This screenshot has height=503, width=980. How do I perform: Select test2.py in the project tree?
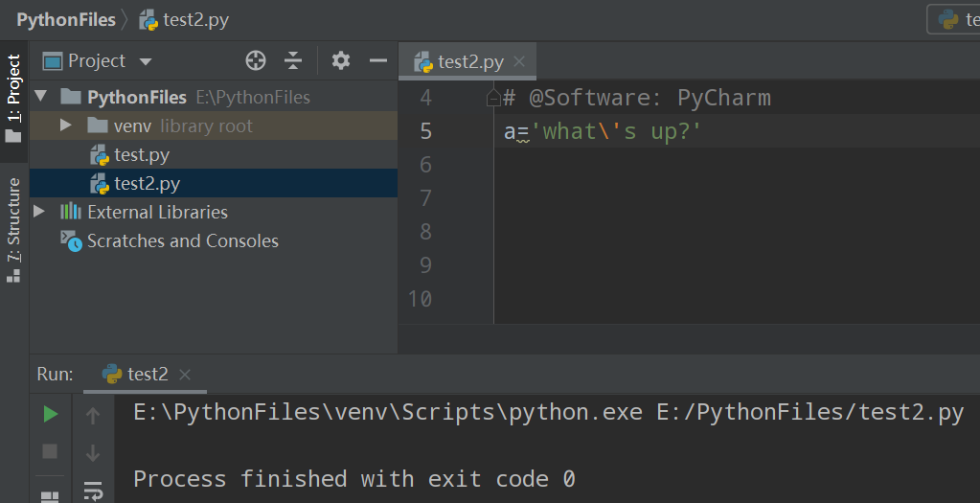[213, 183]
